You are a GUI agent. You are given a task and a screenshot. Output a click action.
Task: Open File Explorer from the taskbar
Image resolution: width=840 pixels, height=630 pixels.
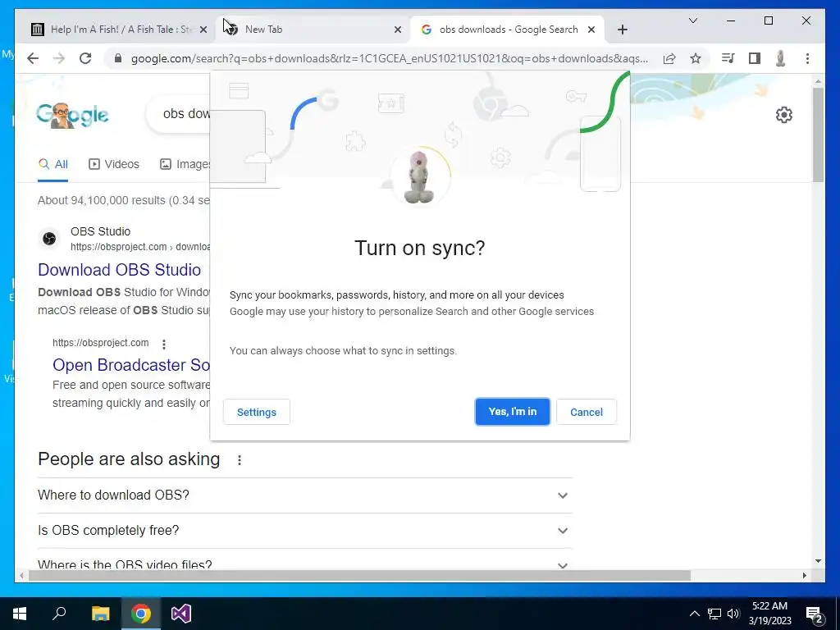pyautogui.click(x=100, y=614)
